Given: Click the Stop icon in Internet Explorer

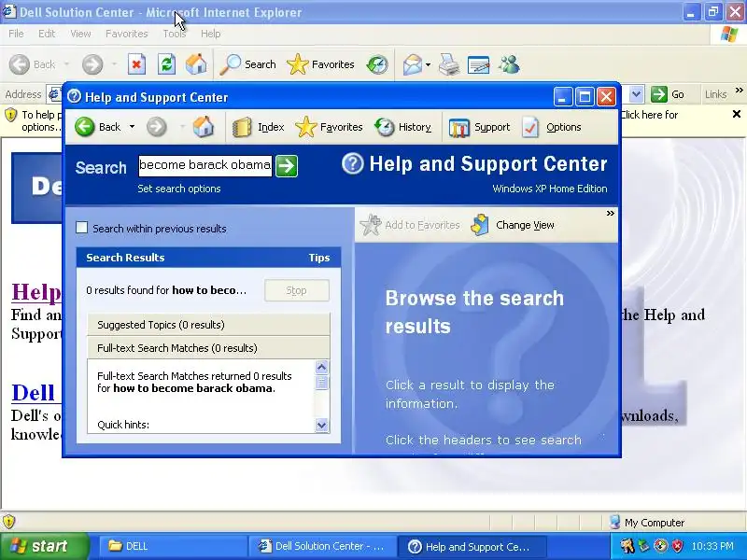Looking at the screenshot, I should coord(136,64).
